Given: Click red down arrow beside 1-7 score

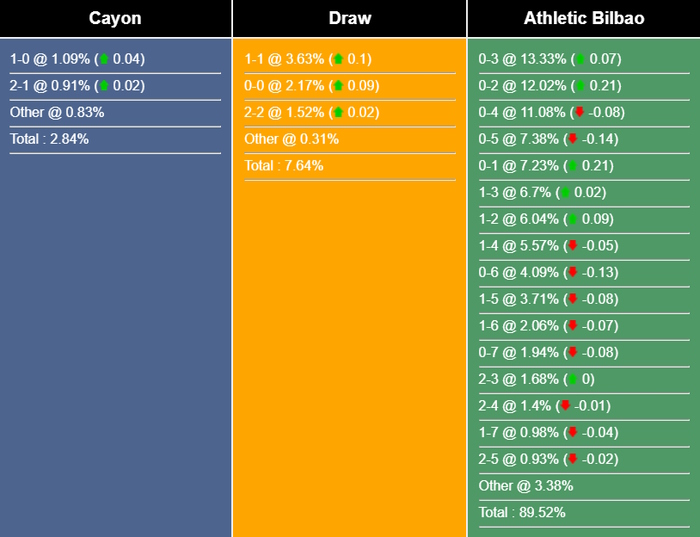Looking at the screenshot, I should pyautogui.click(x=573, y=432).
